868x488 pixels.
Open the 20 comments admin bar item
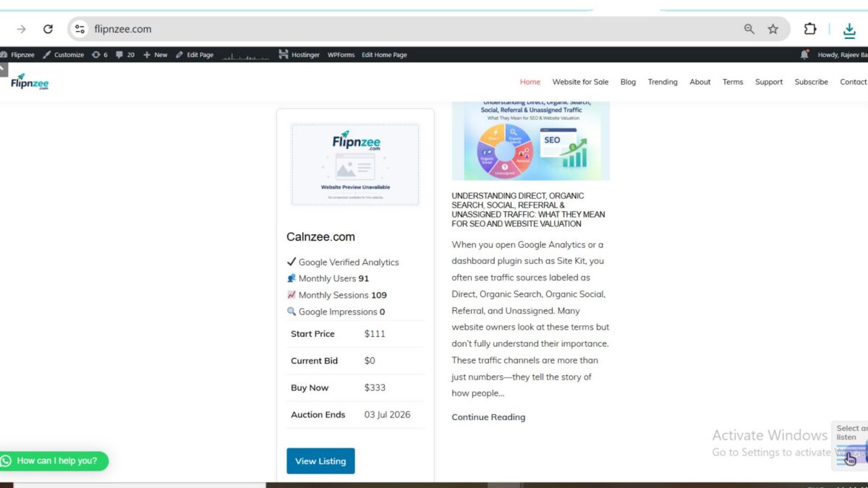(x=125, y=55)
